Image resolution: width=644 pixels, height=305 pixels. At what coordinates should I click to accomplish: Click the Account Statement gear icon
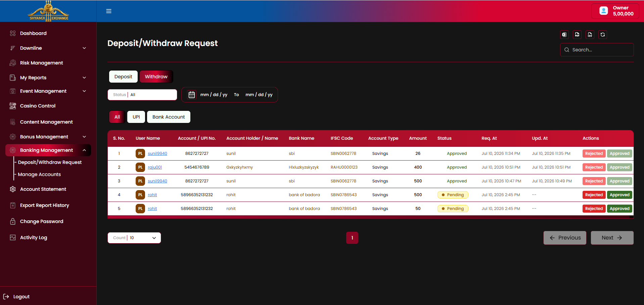click(x=13, y=189)
